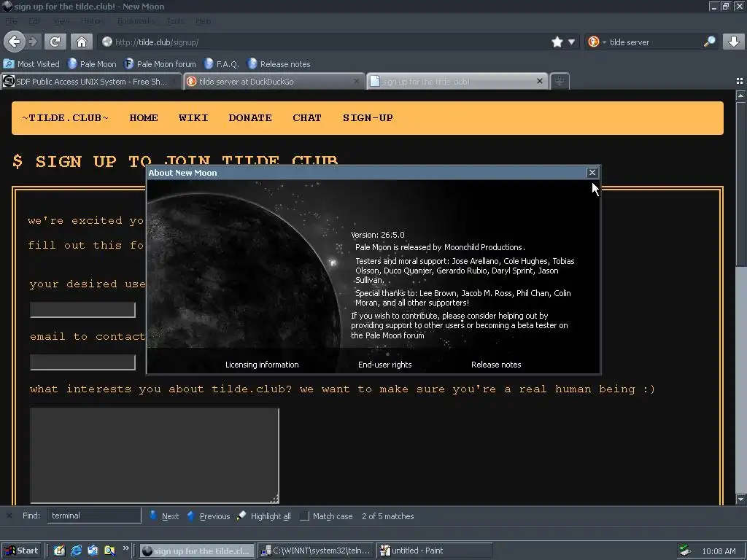Viewport: 747px width, 560px height.
Task: Open the Bookmarks menu
Action: (136, 21)
